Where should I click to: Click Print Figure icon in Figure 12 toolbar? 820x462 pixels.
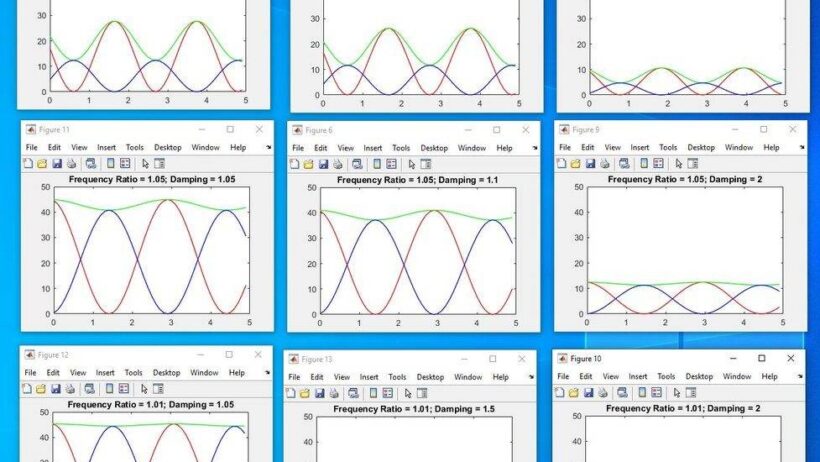[x=70, y=388]
